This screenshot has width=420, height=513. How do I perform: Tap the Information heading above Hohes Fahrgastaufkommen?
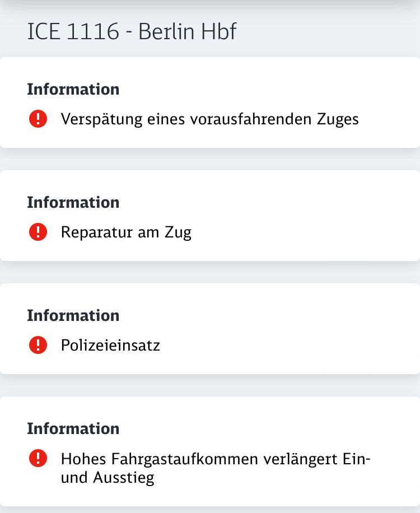coord(73,428)
